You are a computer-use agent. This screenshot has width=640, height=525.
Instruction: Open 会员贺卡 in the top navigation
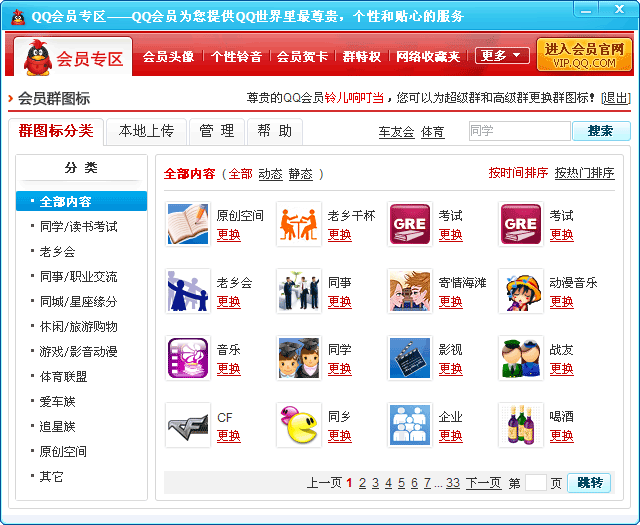(302, 56)
